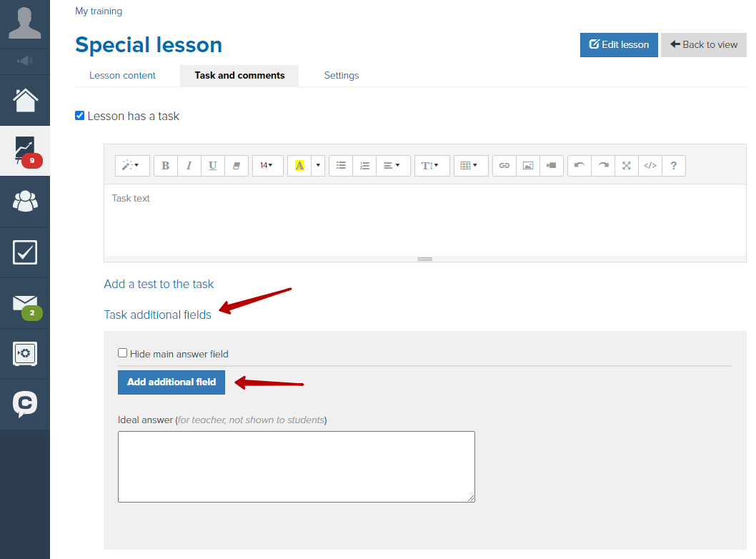Toggle bold formatting in editor toolbar

pos(165,166)
